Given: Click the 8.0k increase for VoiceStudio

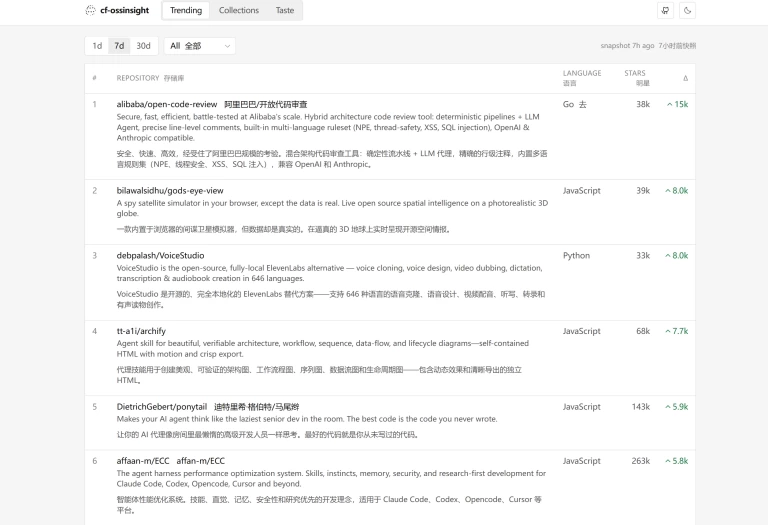Looking at the screenshot, I should coord(677,256).
